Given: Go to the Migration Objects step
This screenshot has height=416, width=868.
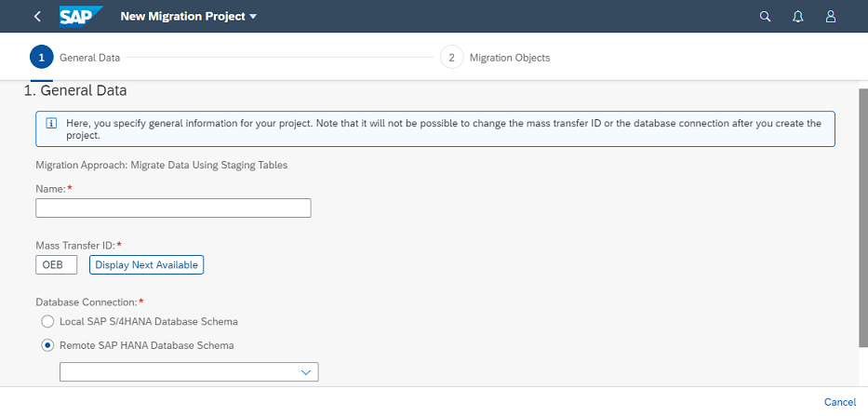Looking at the screenshot, I should (509, 58).
